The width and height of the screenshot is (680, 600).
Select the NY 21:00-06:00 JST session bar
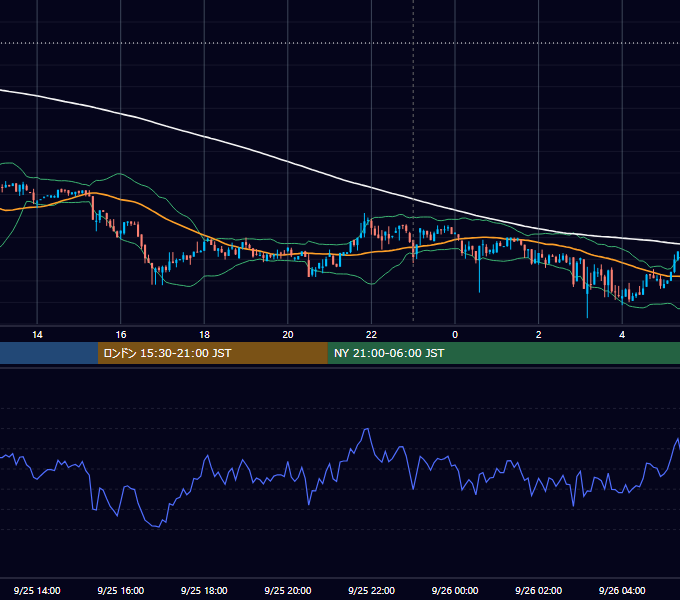tap(503, 353)
